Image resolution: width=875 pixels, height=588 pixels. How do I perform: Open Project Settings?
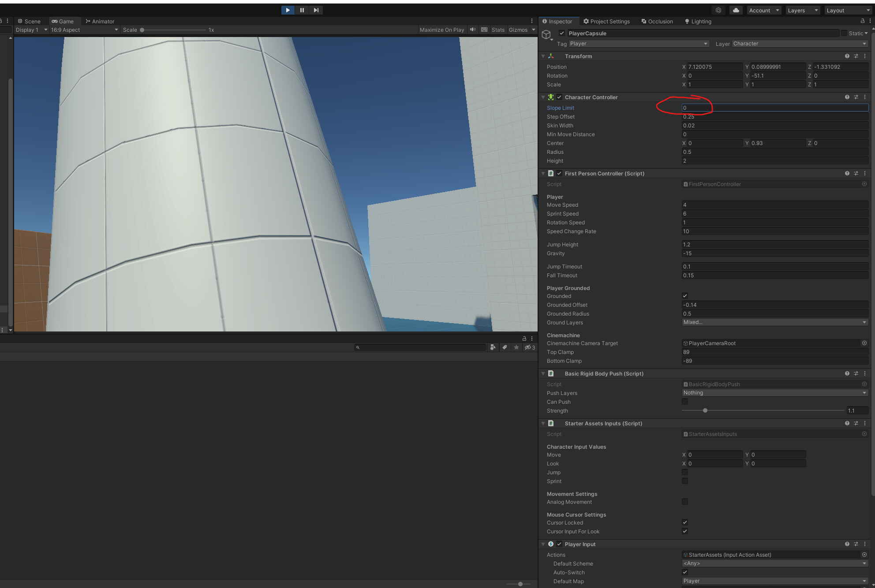[x=610, y=21]
